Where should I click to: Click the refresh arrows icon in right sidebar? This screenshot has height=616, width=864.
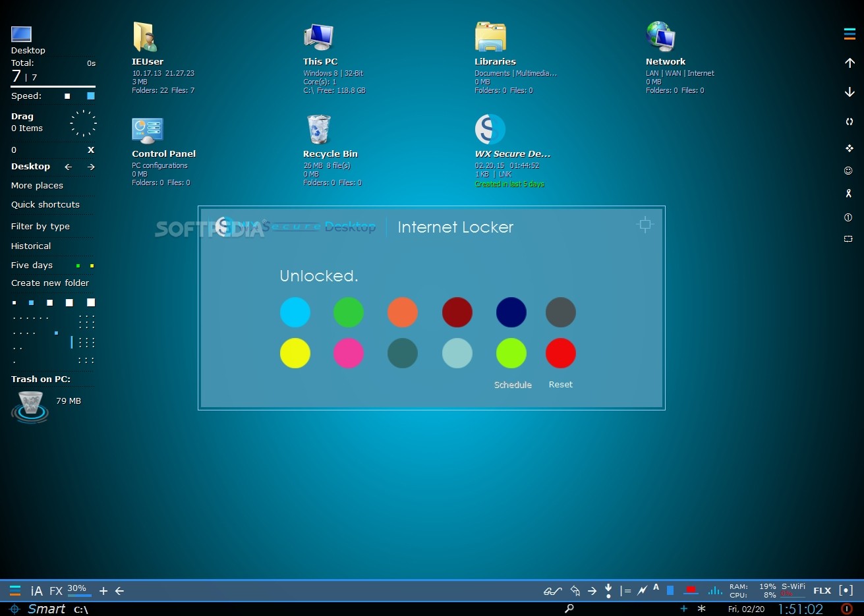(x=849, y=121)
